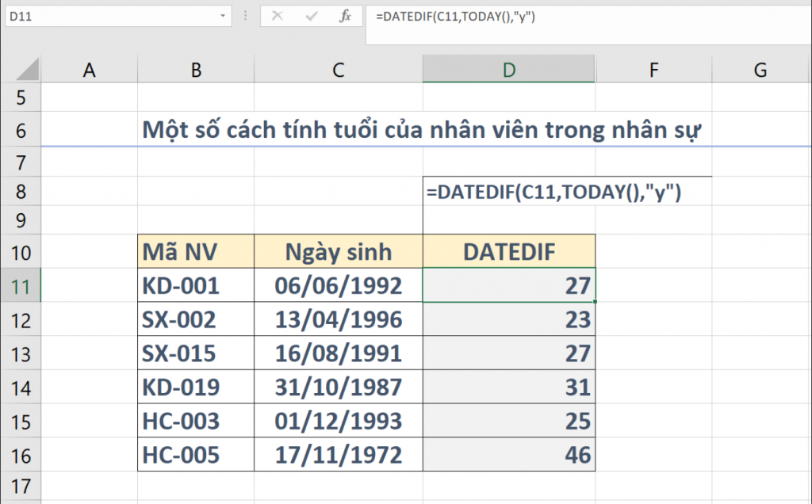Click the "DATEDIF" header cell
The image size is (812, 504).
coord(508,252)
